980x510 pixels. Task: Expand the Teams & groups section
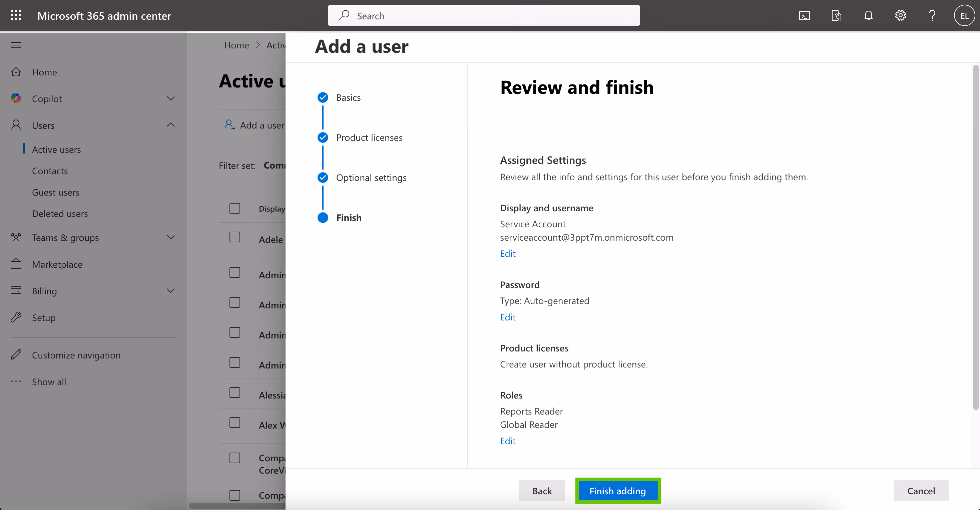pos(171,237)
